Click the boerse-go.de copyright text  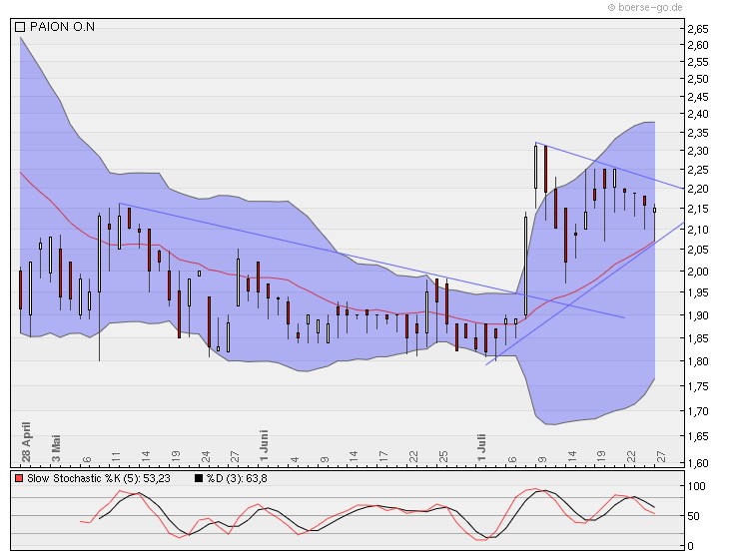pyautogui.click(x=645, y=7)
